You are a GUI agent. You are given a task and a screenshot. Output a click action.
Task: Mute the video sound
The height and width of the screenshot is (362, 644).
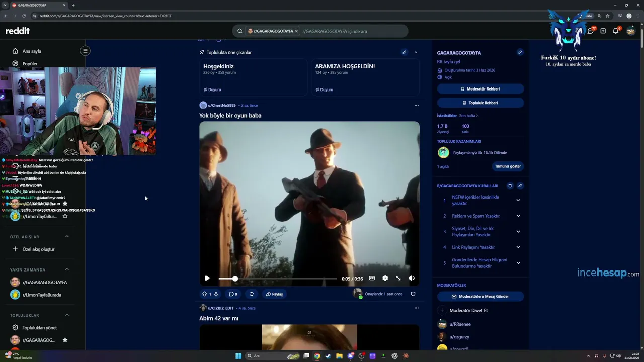(412, 278)
